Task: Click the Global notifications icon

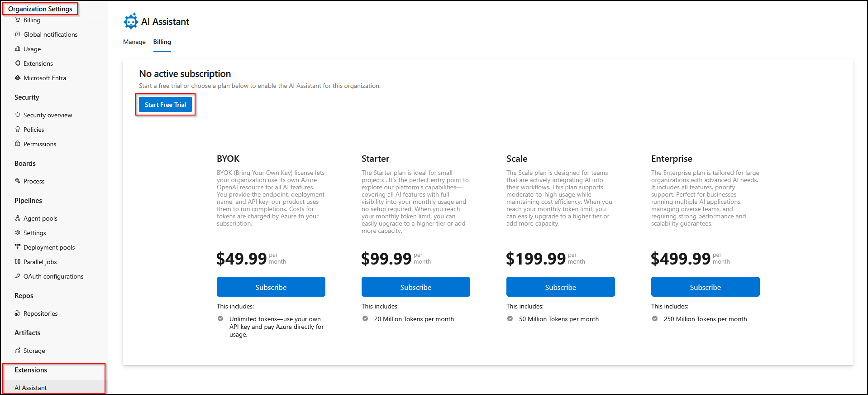Action: (x=18, y=34)
